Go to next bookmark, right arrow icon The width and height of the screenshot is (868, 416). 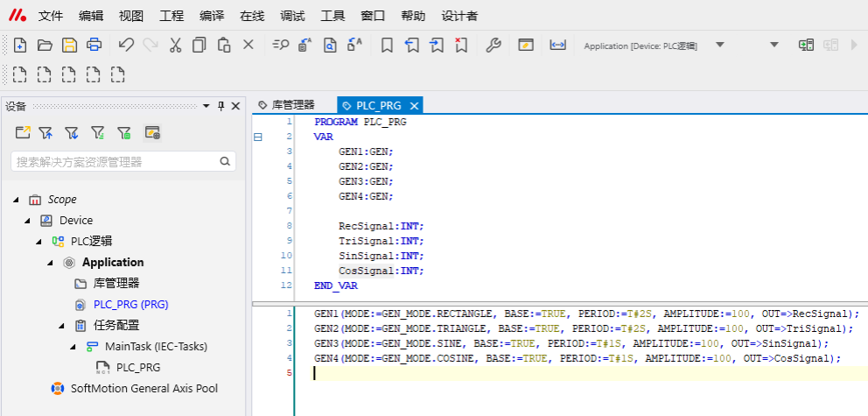click(437, 46)
